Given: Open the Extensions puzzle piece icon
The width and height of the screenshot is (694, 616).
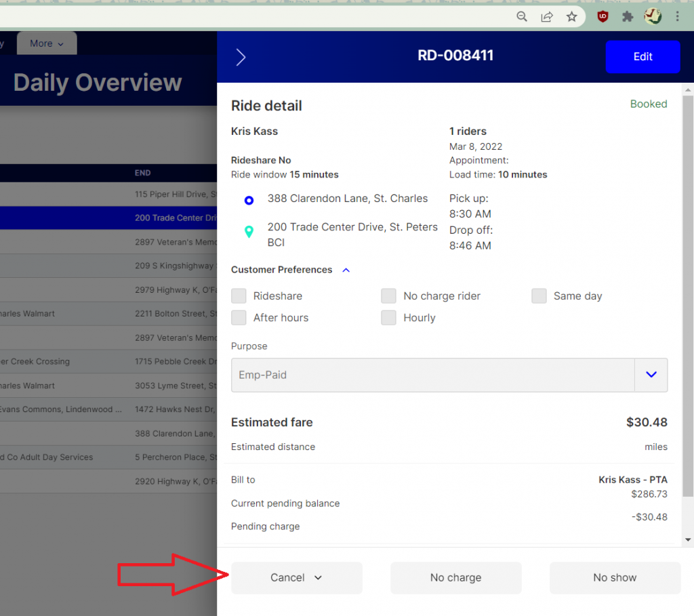Looking at the screenshot, I should pyautogui.click(x=628, y=17).
